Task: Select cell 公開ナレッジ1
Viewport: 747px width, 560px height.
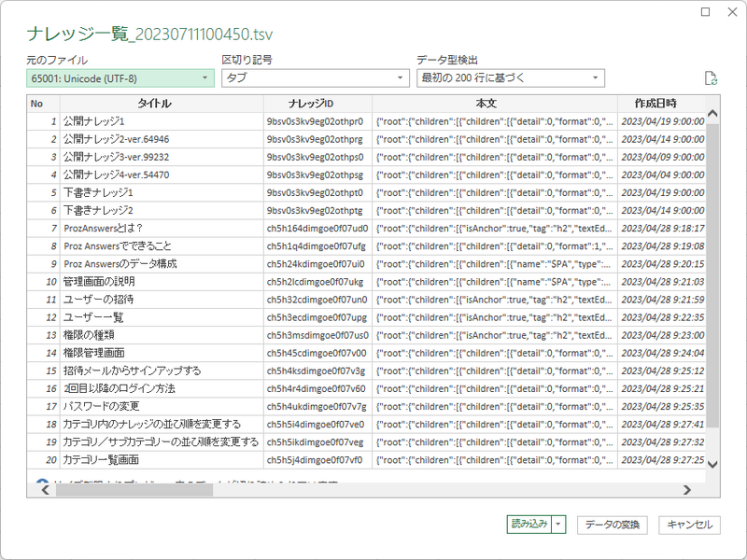Action: point(162,121)
